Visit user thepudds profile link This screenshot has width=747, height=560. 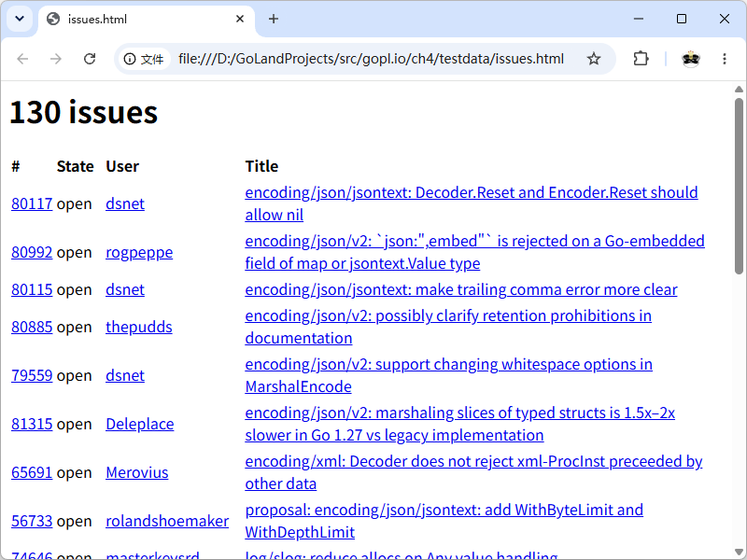[138, 328]
